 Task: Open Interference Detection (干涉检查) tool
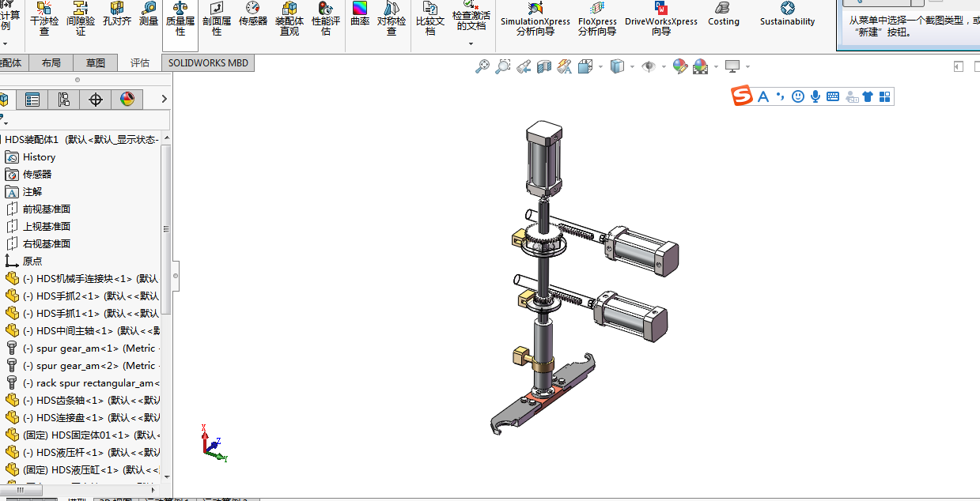click(x=44, y=19)
